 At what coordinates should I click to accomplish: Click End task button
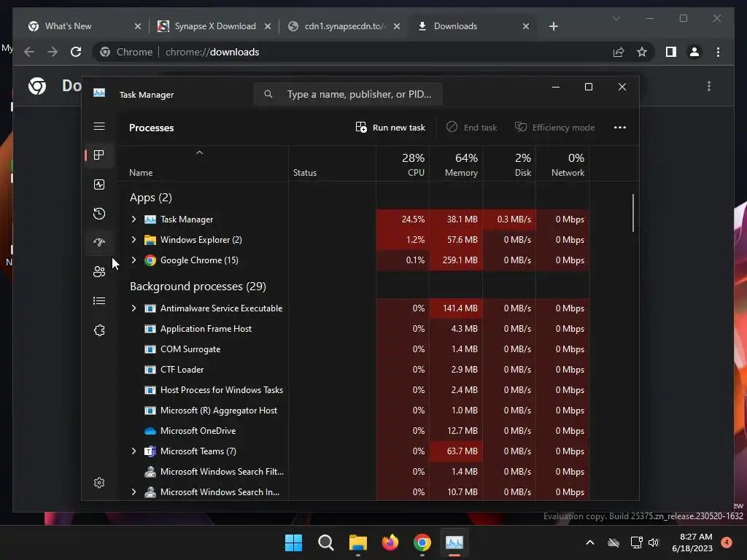[471, 127]
